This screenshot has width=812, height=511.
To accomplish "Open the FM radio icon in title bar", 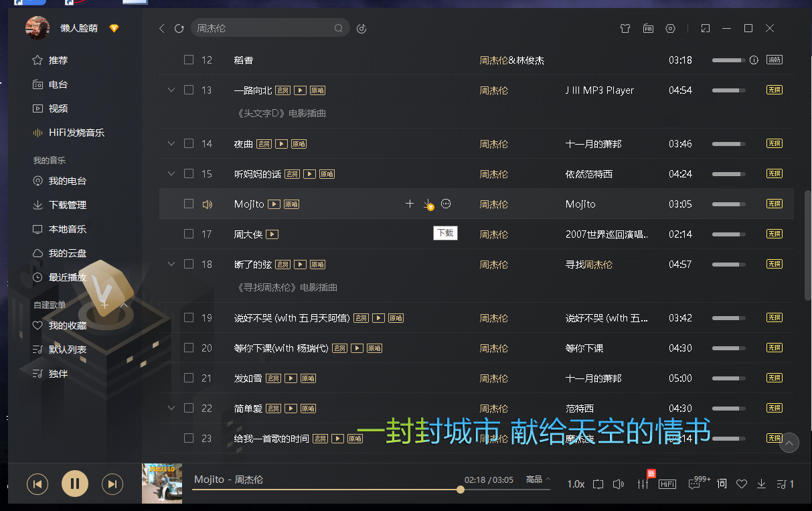I will [648, 29].
